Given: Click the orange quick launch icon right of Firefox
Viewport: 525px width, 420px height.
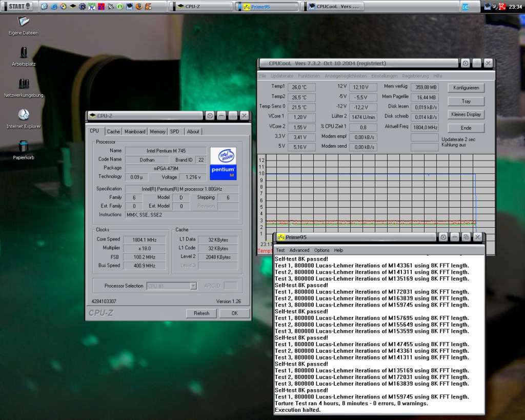Looking at the screenshot, I should [148, 6].
